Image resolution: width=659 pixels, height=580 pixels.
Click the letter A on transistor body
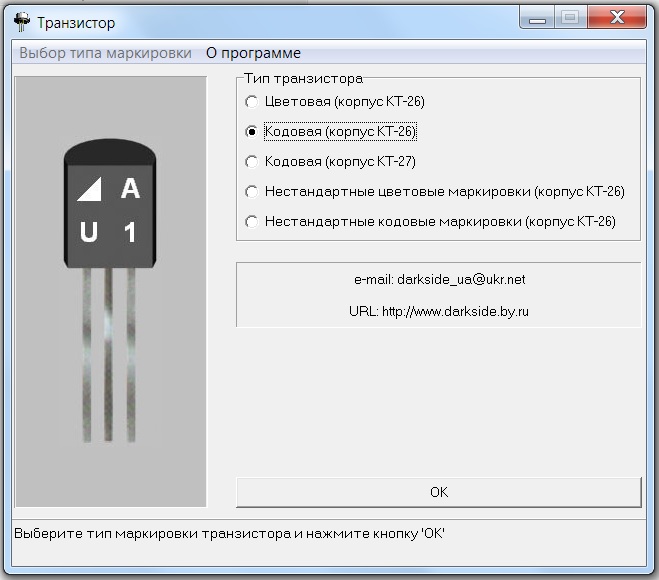point(130,188)
